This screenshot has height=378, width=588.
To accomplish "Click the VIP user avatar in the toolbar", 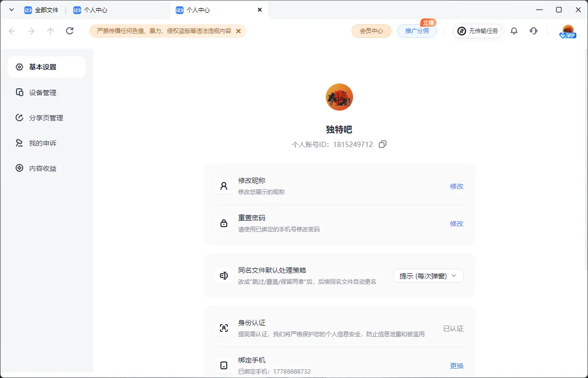I will [x=568, y=32].
